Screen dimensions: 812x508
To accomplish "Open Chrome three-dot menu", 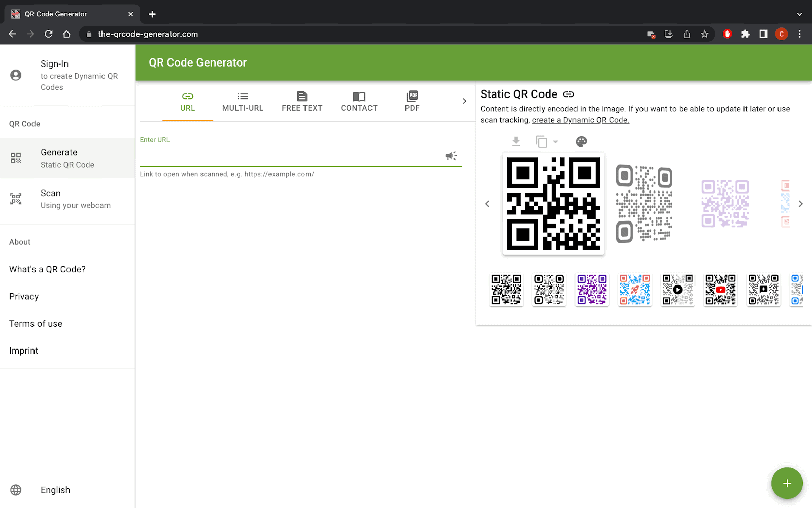I will [x=799, y=34].
